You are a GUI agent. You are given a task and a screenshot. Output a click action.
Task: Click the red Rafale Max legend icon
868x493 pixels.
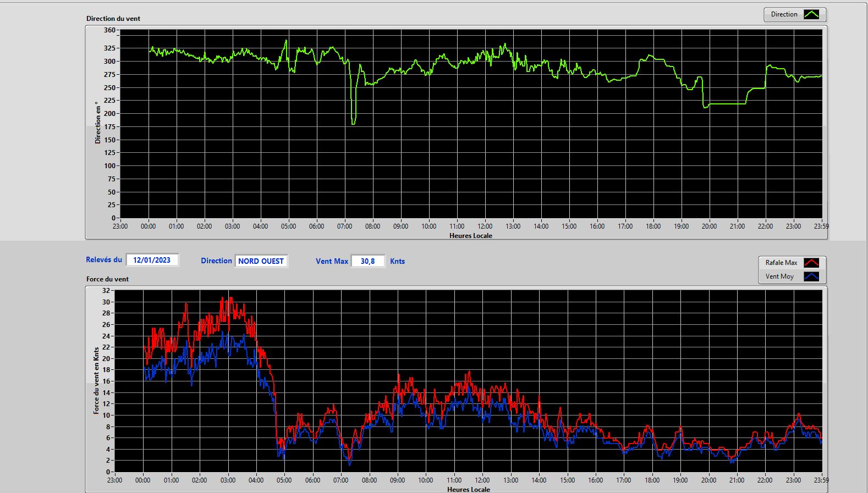coord(811,263)
